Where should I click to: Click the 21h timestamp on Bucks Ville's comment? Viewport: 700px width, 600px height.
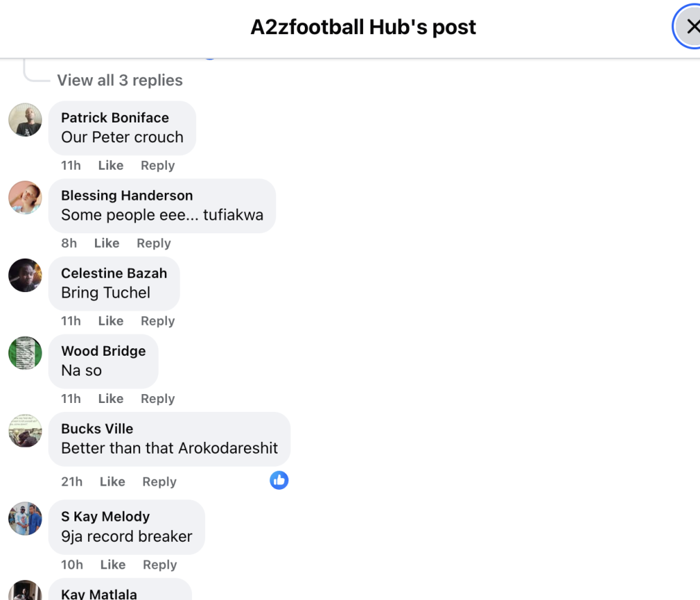[x=72, y=482]
